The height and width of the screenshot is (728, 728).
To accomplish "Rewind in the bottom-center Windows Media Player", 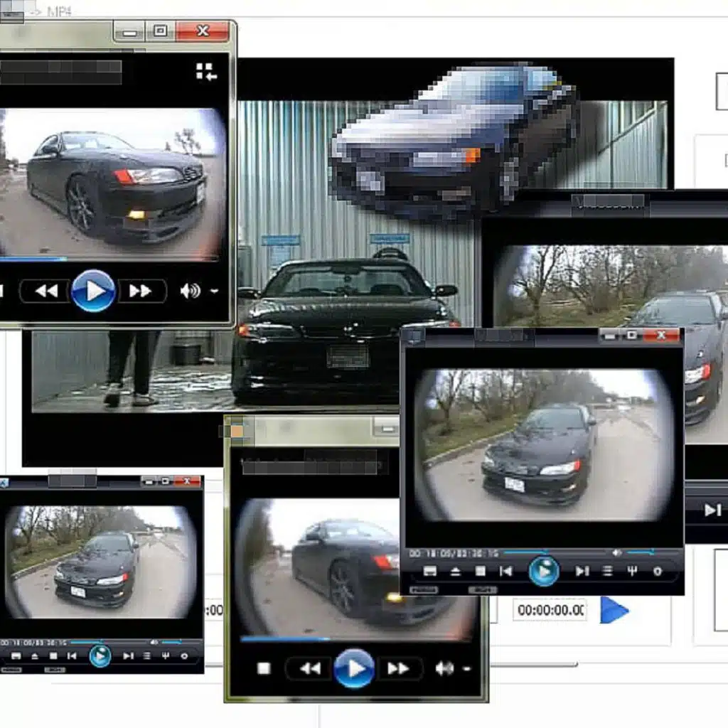I will click(x=310, y=668).
